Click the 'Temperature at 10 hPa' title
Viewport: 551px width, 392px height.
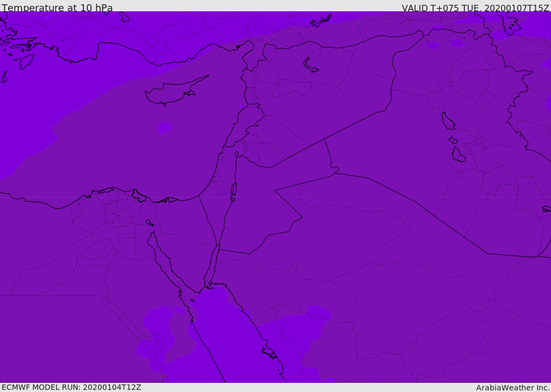pos(57,8)
